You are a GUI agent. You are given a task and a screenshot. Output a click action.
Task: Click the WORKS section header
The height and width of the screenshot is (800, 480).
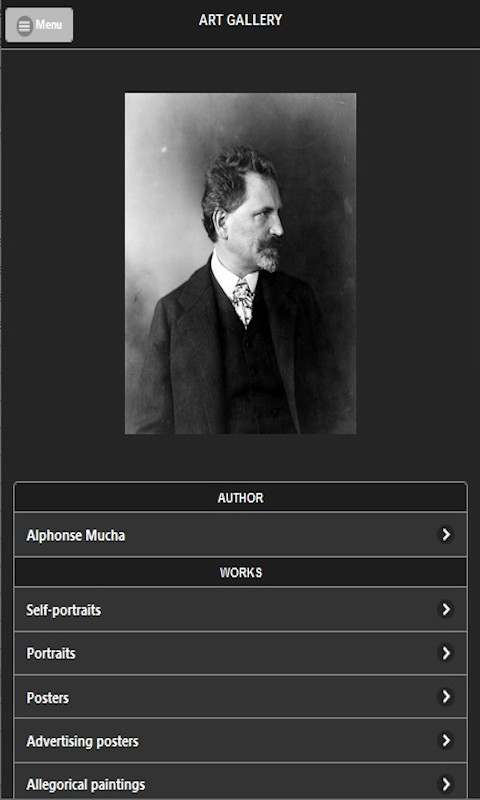240,572
